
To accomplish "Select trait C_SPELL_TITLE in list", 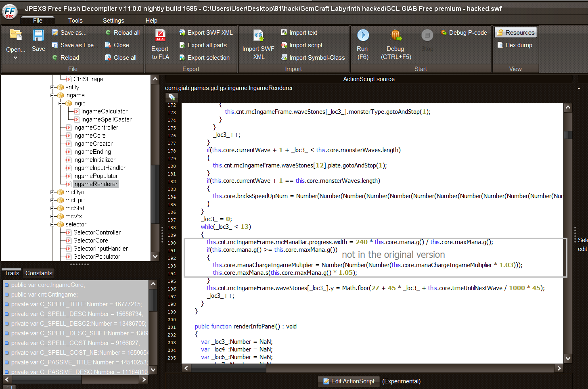I will tap(76, 304).
